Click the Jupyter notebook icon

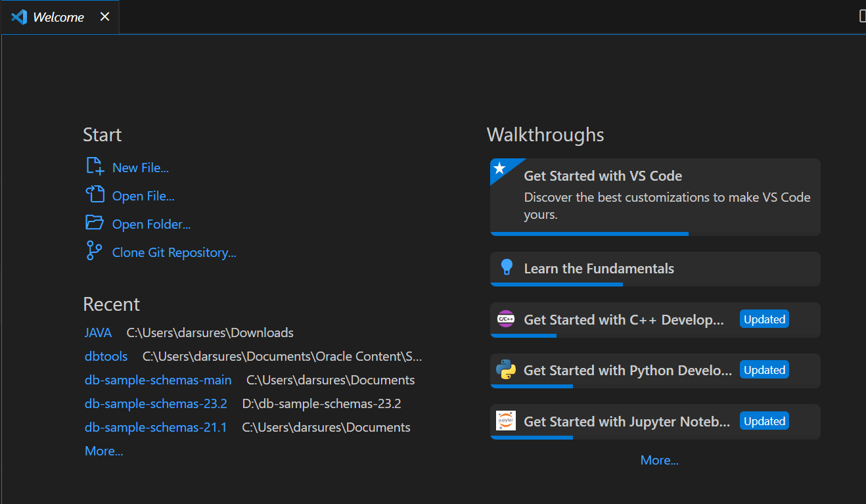[x=506, y=421]
